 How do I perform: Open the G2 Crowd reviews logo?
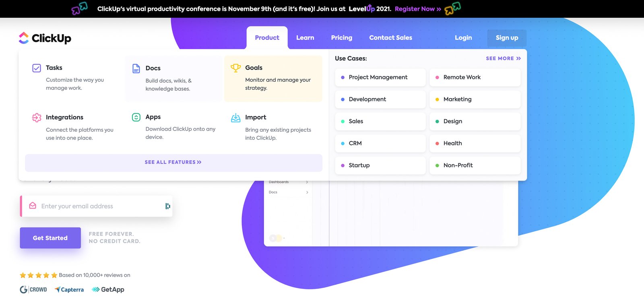pos(33,289)
